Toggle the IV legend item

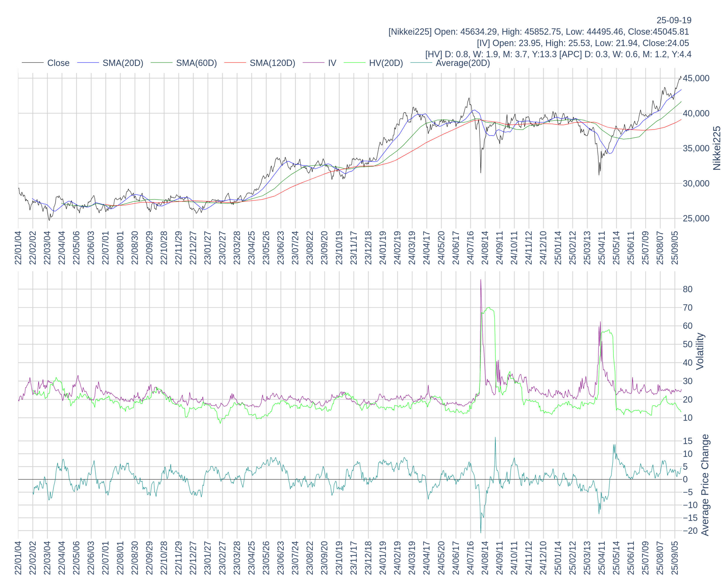click(332, 63)
